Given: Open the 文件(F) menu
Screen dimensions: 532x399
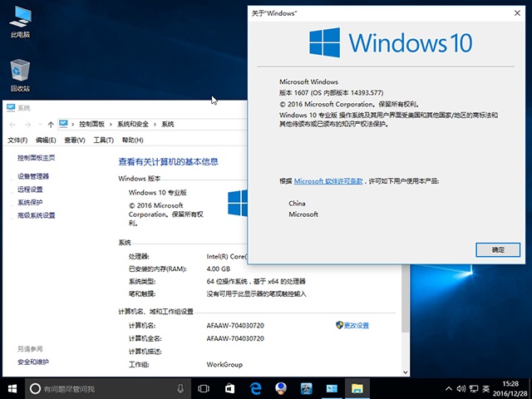Looking at the screenshot, I should click(17, 140).
